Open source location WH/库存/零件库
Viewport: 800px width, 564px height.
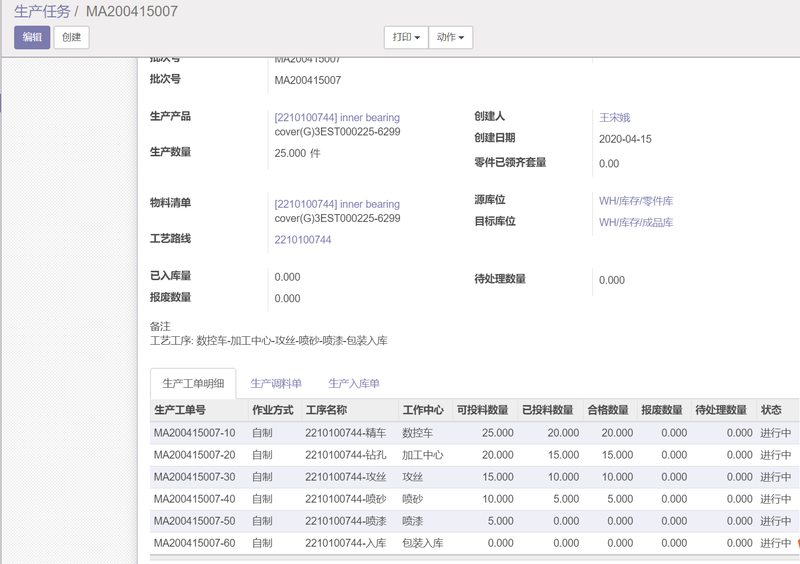pos(636,201)
